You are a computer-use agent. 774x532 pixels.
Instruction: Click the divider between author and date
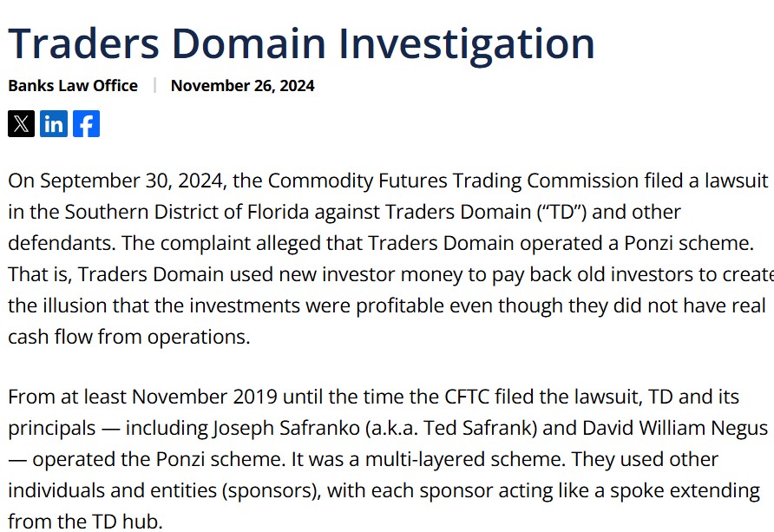click(x=155, y=85)
